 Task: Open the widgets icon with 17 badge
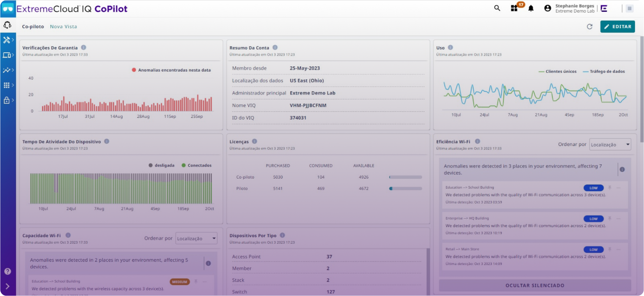point(515,8)
